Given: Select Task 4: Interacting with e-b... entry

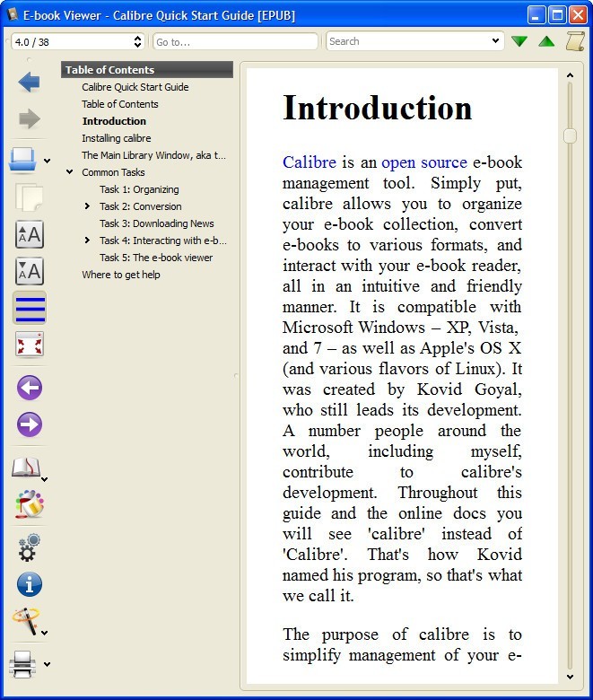Looking at the screenshot, I should coord(163,241).
